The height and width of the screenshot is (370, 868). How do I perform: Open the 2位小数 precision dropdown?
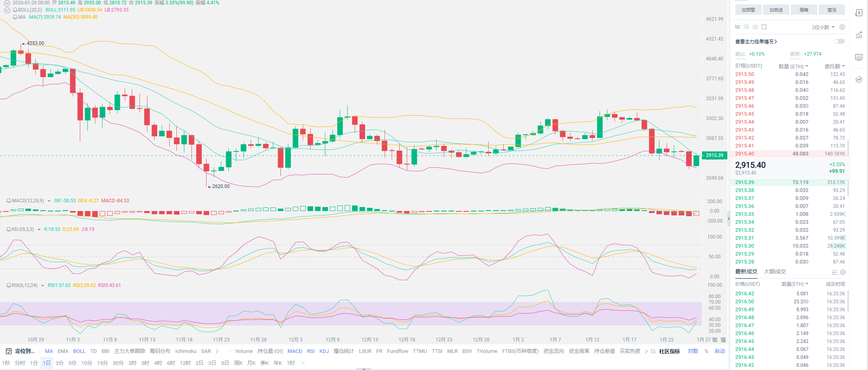click(823, 27)
